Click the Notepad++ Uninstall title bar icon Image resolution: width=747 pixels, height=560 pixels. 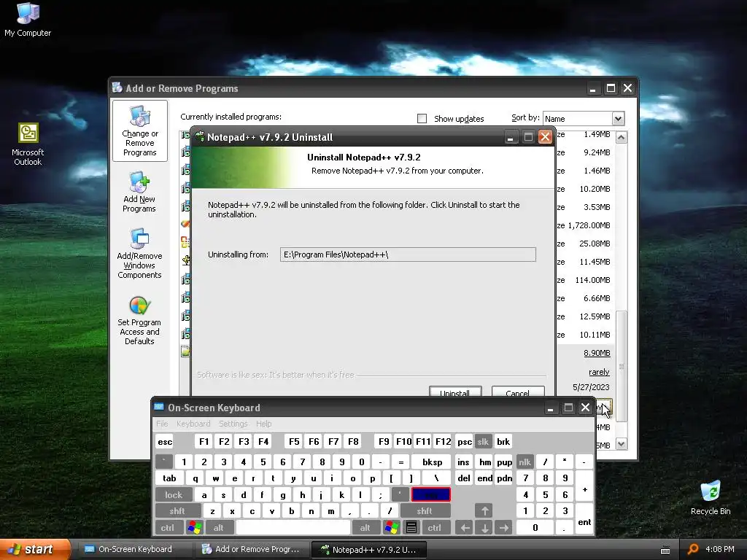coord(200,137)
